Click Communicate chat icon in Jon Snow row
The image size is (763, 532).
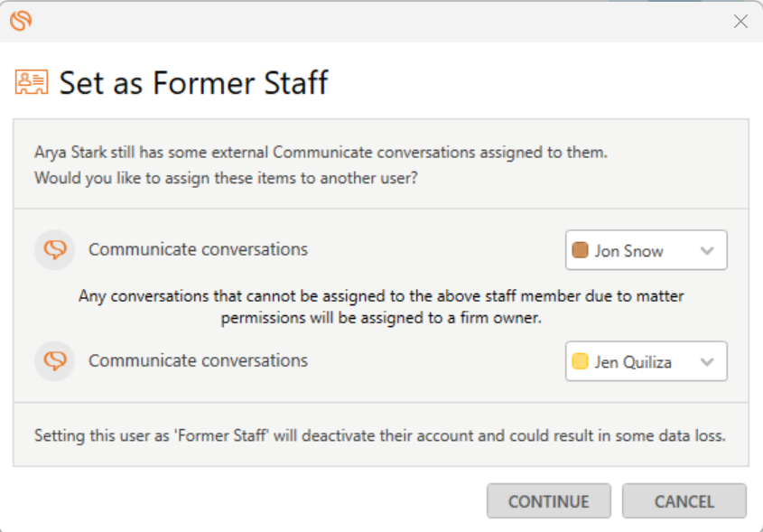55,250
